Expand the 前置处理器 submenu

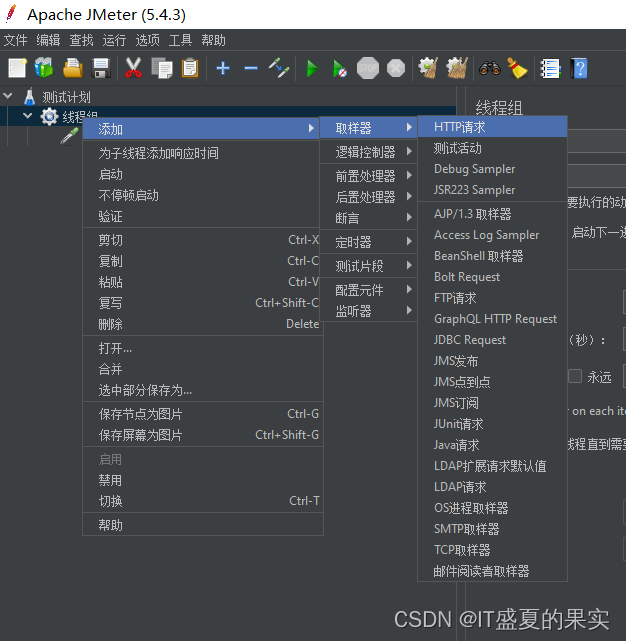(x=368, y=176)
